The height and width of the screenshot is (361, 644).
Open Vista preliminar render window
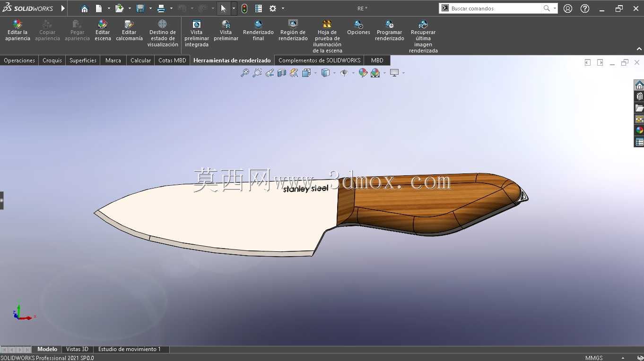pyautogui.click(x=226, y=31)
